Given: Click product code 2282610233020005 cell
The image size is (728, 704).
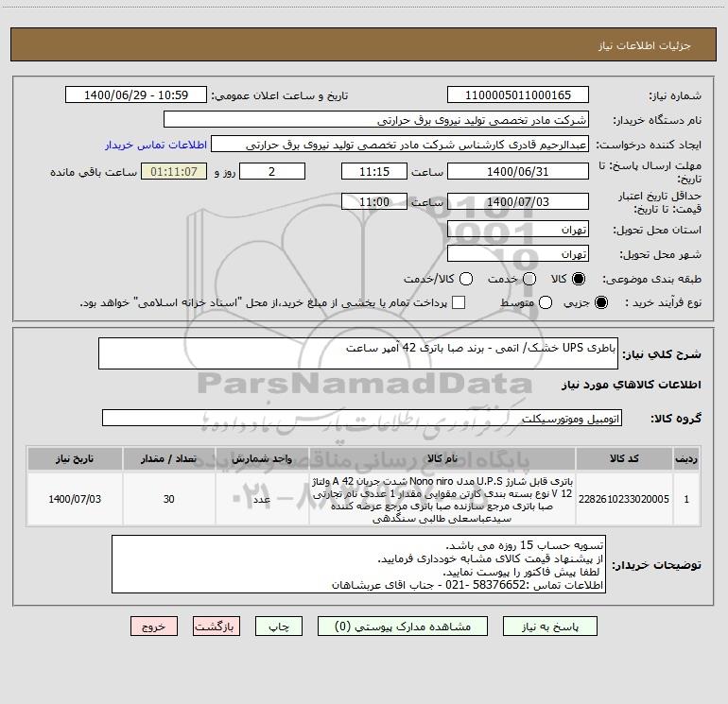Looking at the screenshot, I should pos(624,499).
